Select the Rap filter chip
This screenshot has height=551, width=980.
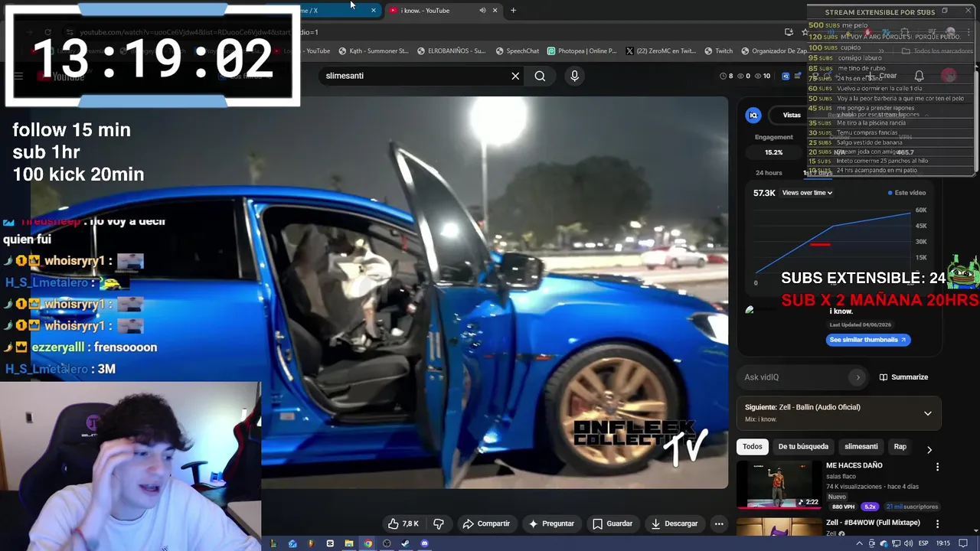(x=900, y=446)
